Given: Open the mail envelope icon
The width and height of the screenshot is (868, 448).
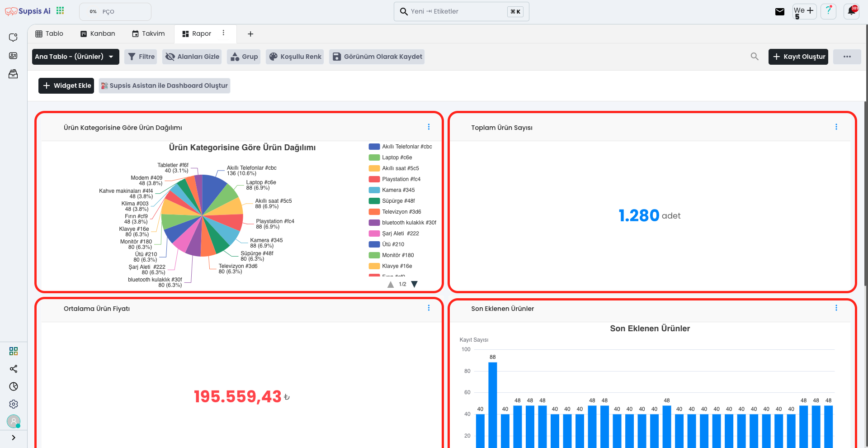Looking at the screenshot, I should [779, 12].
